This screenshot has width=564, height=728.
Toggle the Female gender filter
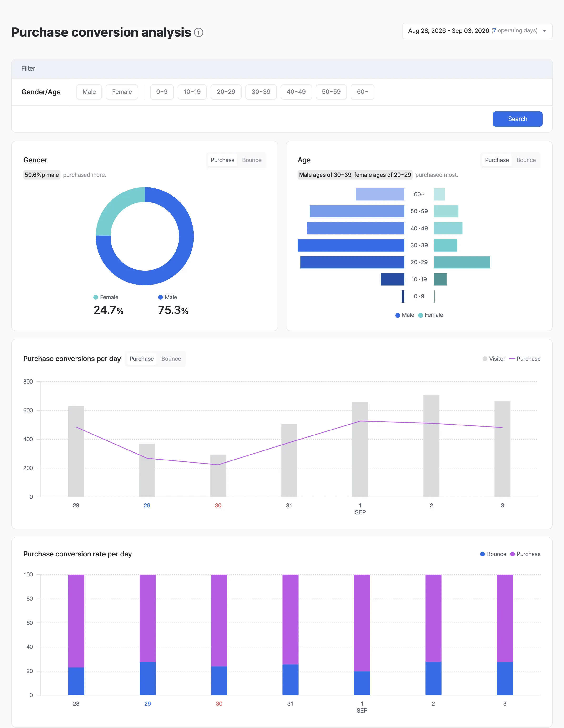pos(122,92)
